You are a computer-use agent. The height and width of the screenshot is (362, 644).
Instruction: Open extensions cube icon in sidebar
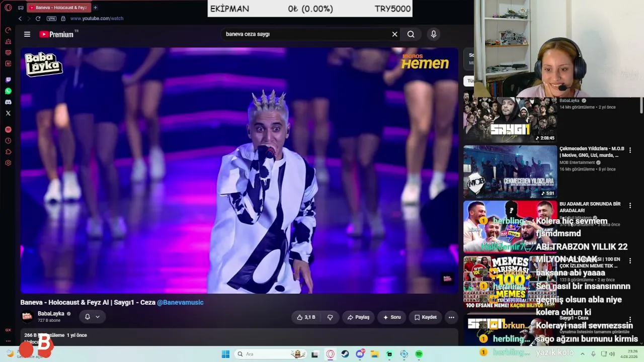tap(8, 152)
